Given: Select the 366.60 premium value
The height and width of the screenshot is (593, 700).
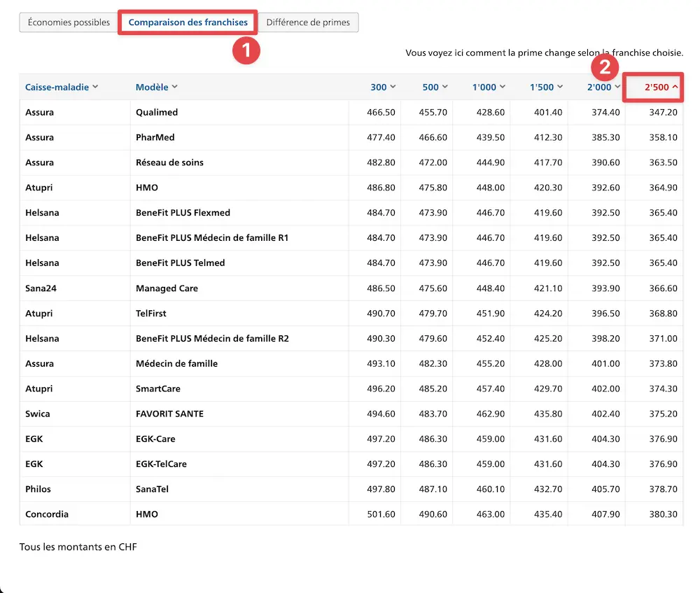Looking at the screenshot, I should (x=664, y=288).
